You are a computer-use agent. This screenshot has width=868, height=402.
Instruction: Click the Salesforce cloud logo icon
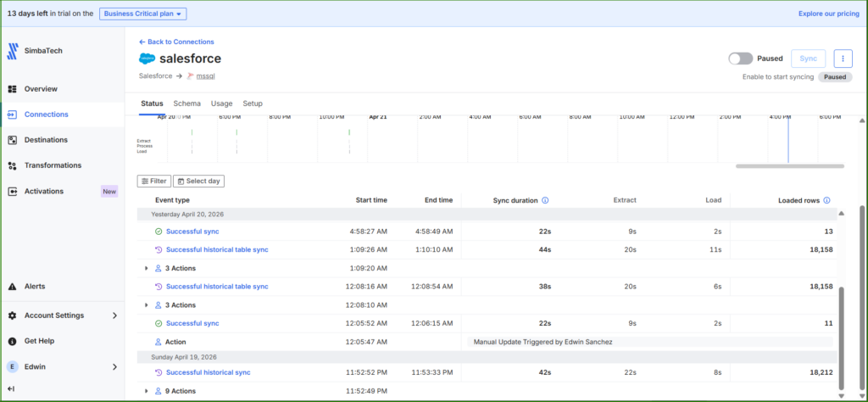(147, 59)
